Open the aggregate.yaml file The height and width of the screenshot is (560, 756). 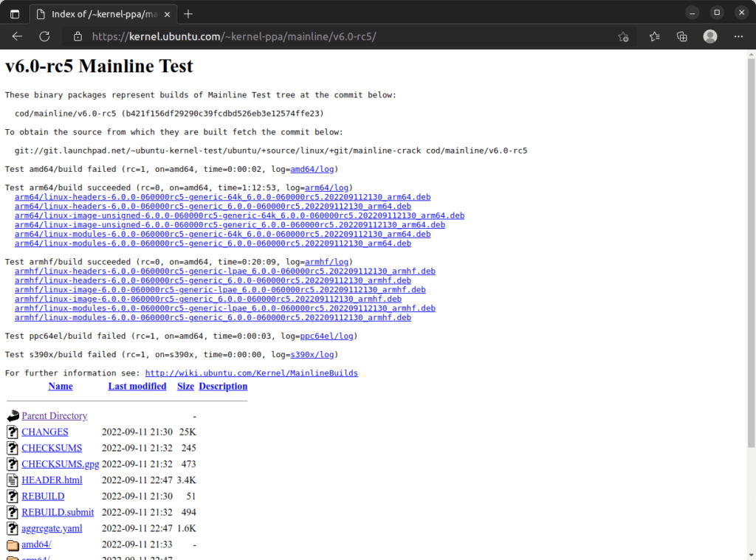(x=52, y=529)
